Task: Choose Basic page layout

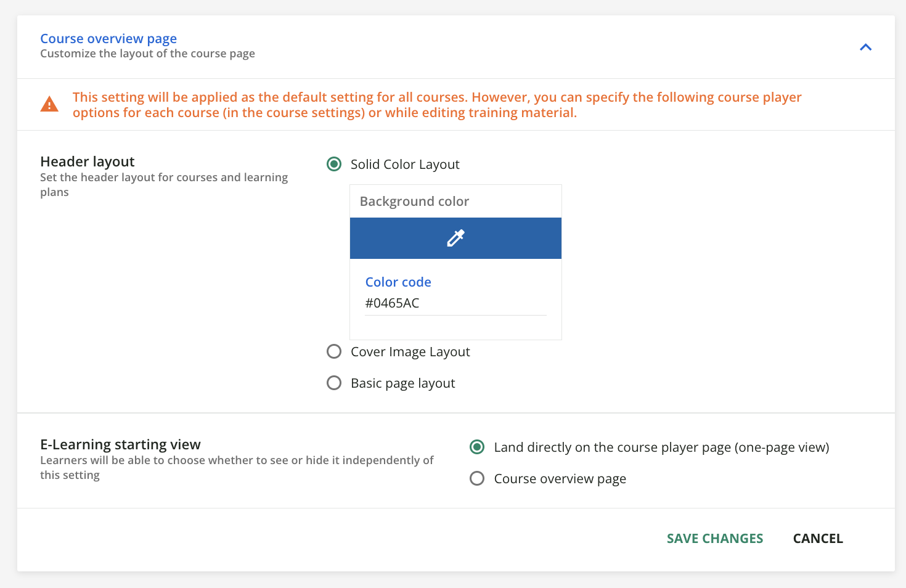Action: tap(334, 383)
